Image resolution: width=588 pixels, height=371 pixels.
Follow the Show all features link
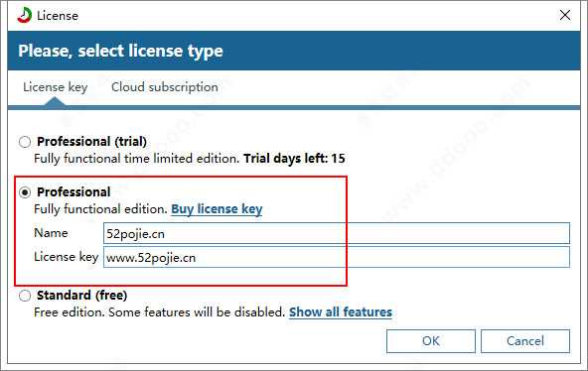[341, 311]
